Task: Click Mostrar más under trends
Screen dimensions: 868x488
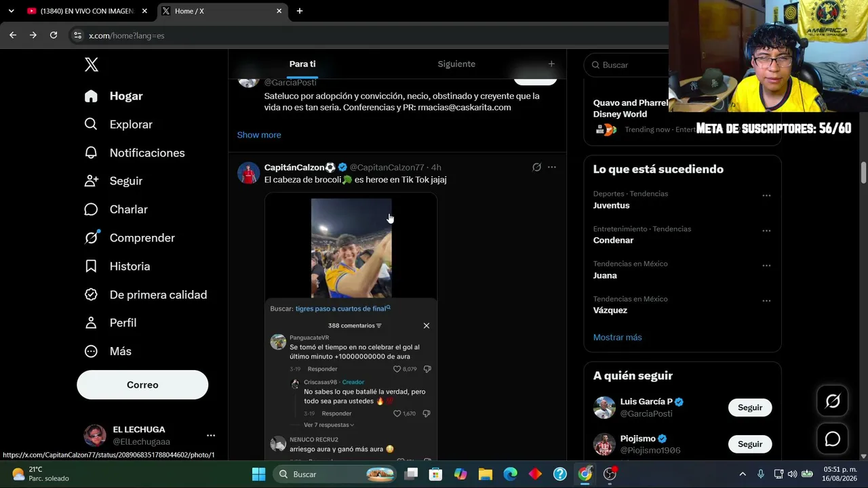Action: [618, 338]
